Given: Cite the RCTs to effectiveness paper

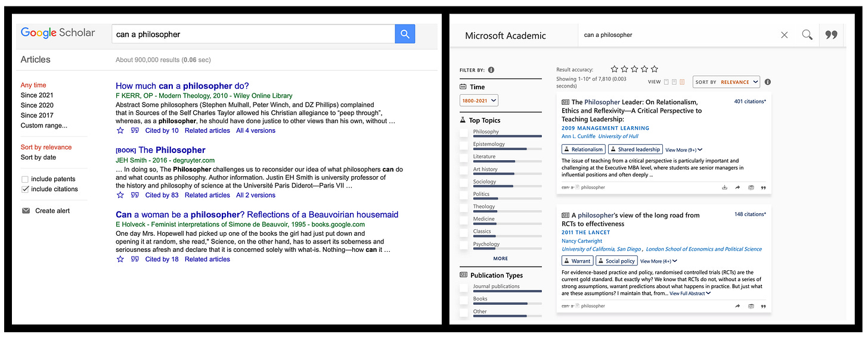Looking at the screenshot, I should point(763,306).
